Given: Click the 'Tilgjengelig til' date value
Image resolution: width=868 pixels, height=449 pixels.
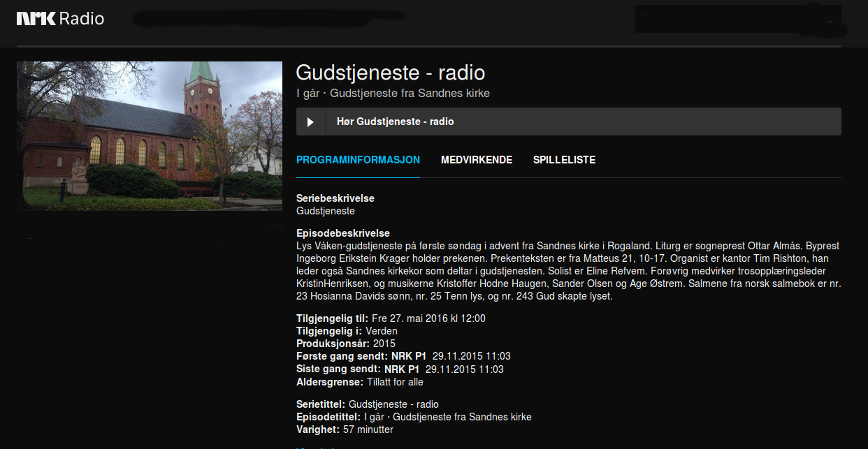Looking at the screenshot, I should tap(428, 318).
